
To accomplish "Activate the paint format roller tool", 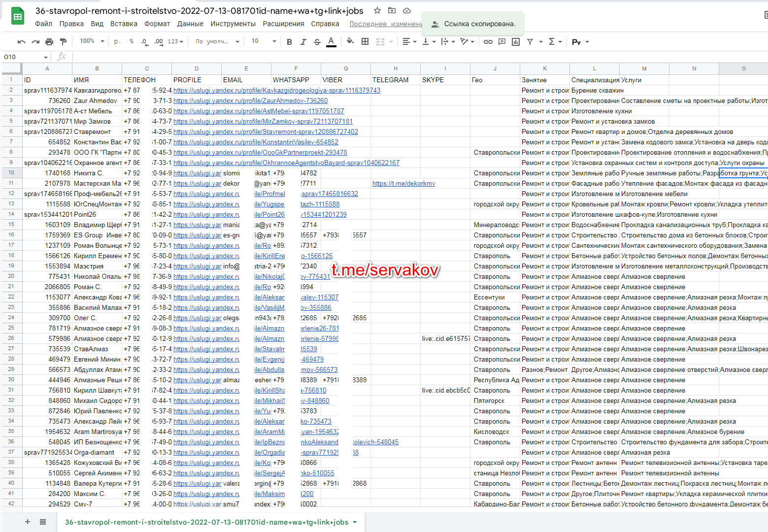I will pos(63,42).
